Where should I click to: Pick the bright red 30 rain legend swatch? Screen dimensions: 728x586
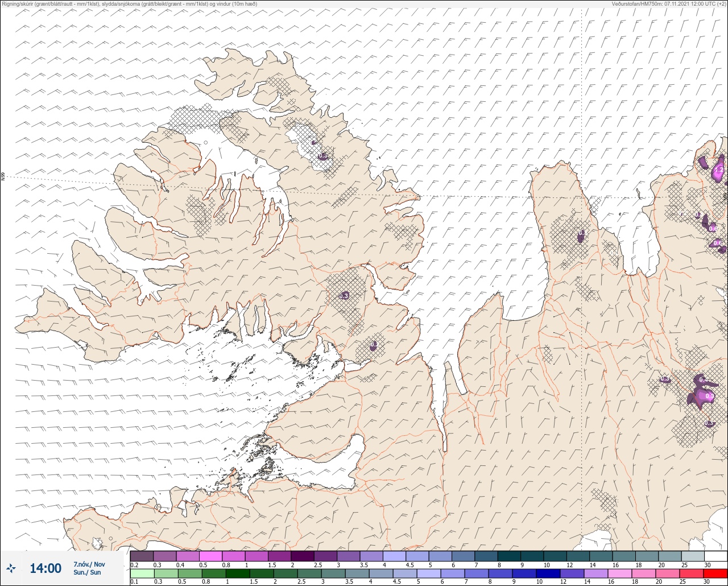click(x=715, y=573)
